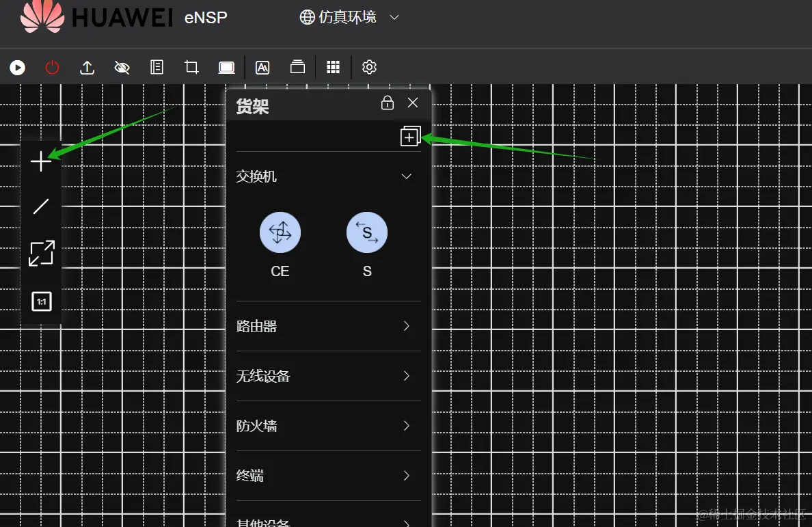Toggle the hide devices eye icon
Image resolution: width=812 pixels, height=527 pixels.
(x=122, y=67)
